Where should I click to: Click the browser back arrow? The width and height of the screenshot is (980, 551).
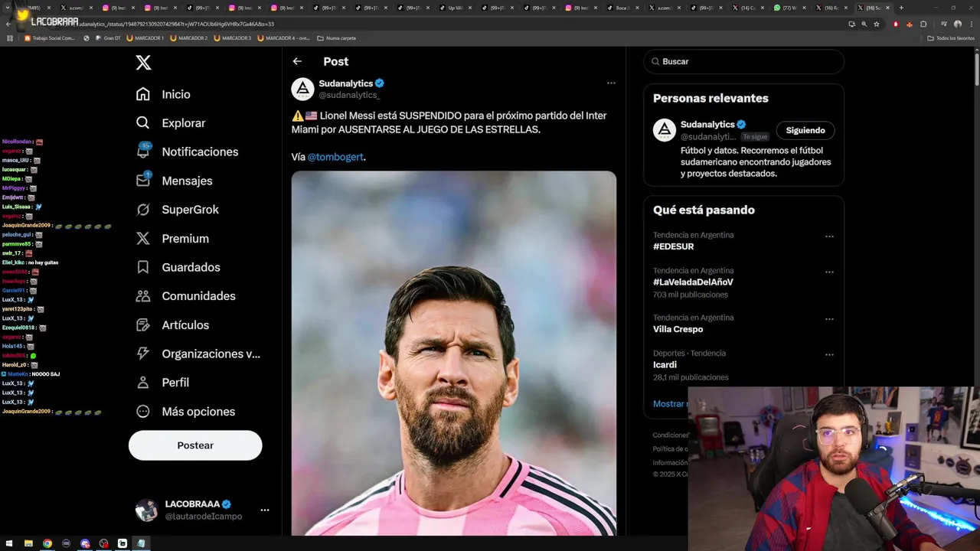[8, 24]
